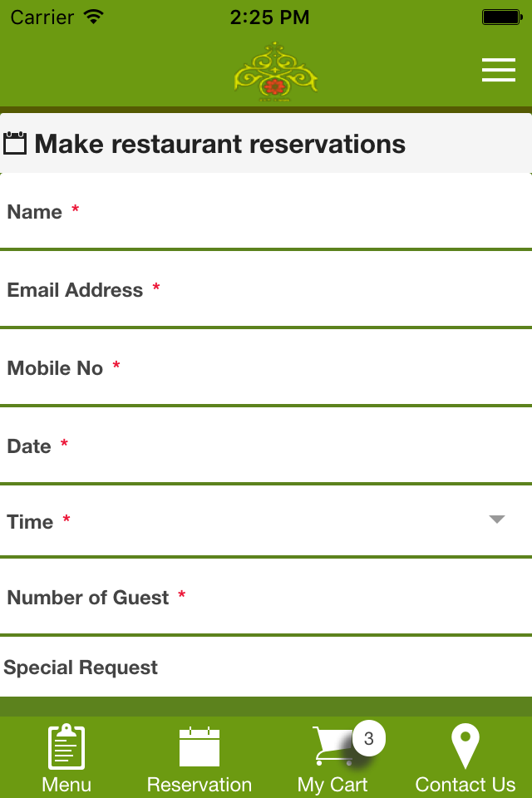This screenshot has height=798, width=532.
Task: Expand the Time dropdown arrow
Action: pyautogui.click(x=497, y=520)
